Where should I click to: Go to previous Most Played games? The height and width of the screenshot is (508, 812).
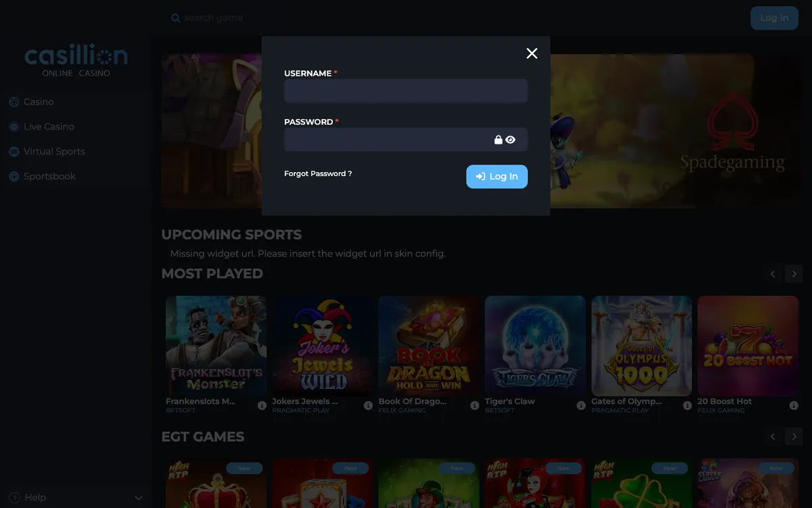(x=773, y=274)
